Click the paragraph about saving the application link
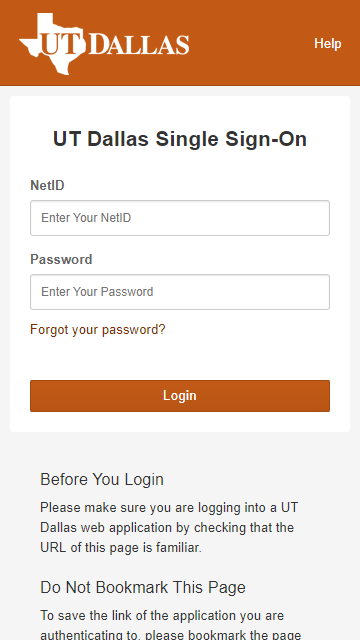Image resolution: width=360 pixels, height=640 pixels. pos(171,625)
